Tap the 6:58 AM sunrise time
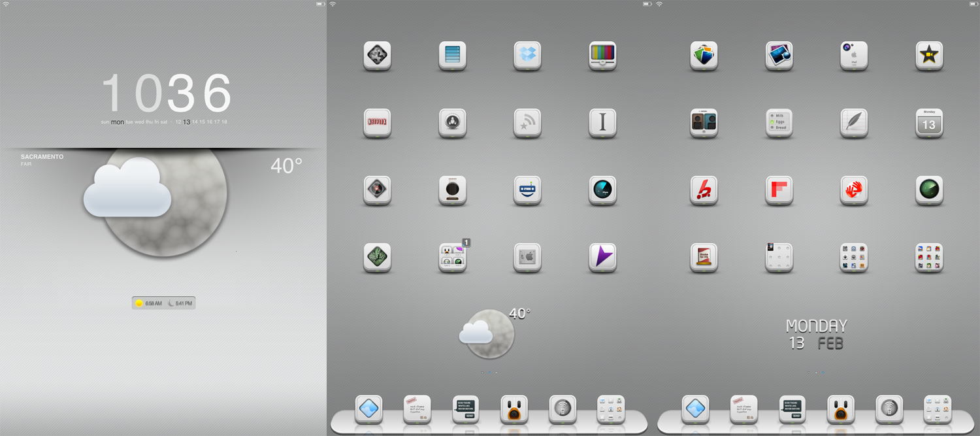This screenshot has height=436, width=980. 148,303
